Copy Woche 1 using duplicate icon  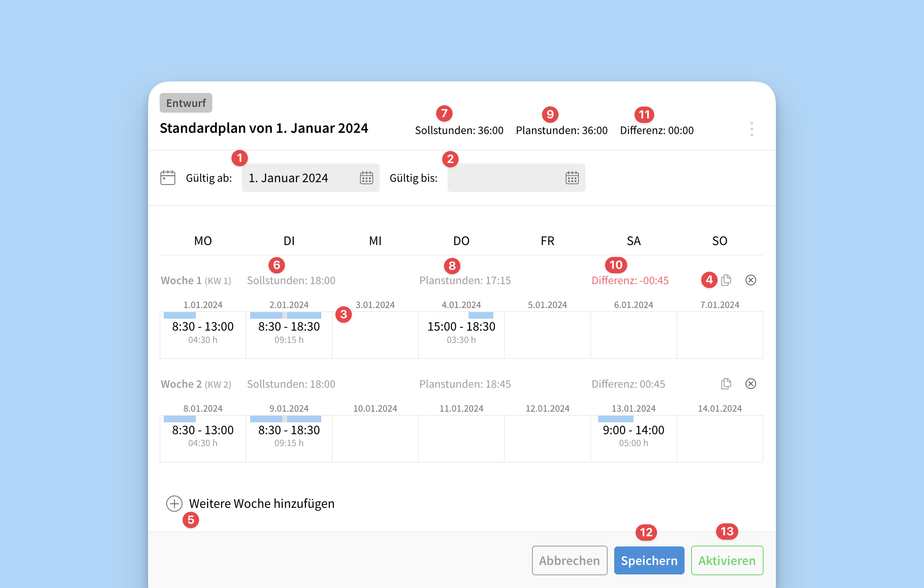click(726, 280)
